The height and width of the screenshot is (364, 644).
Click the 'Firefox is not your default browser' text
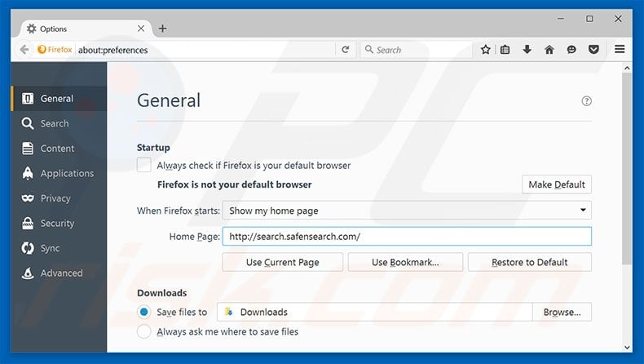[234, 184]
